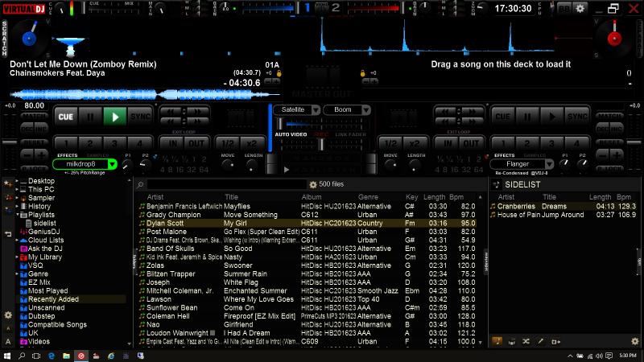Expand the Desktop folder node
The image size is (644, 362).
17,181
